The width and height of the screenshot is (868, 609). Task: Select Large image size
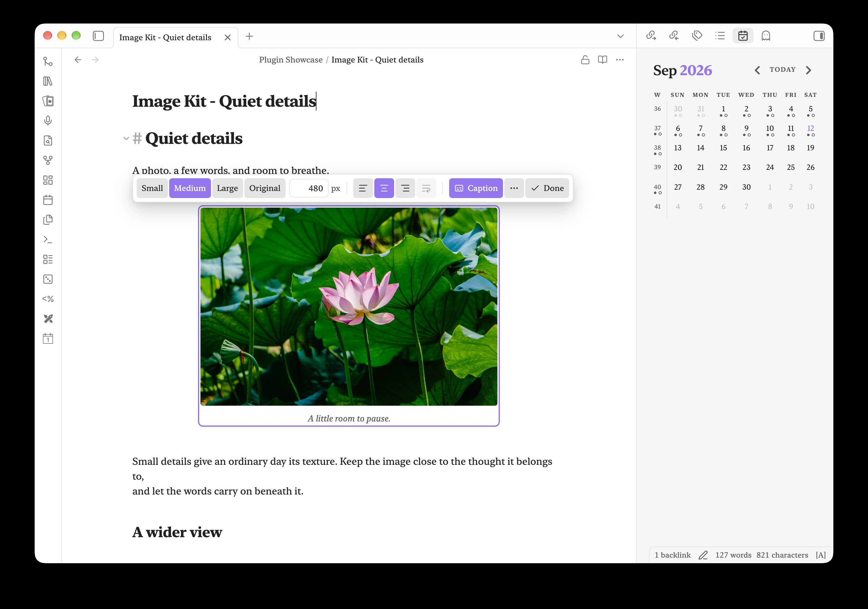pos(227,188)
